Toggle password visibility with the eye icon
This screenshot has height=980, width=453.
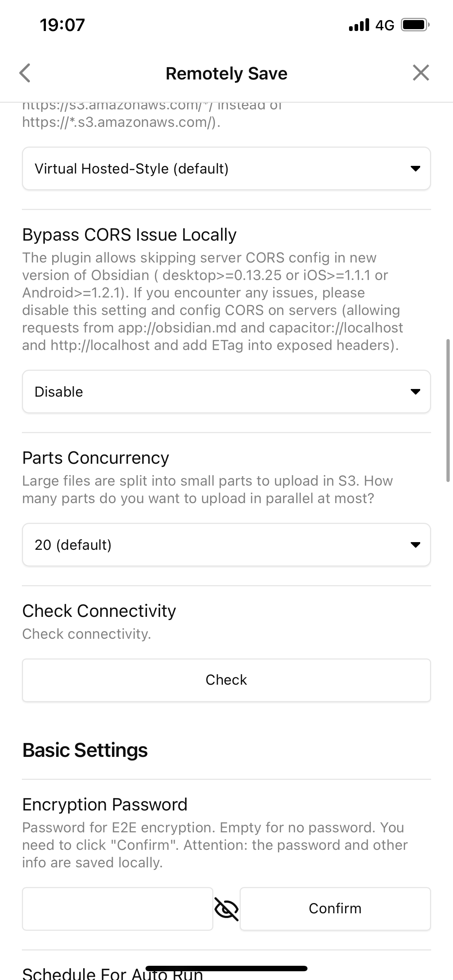tap(226, 909)
